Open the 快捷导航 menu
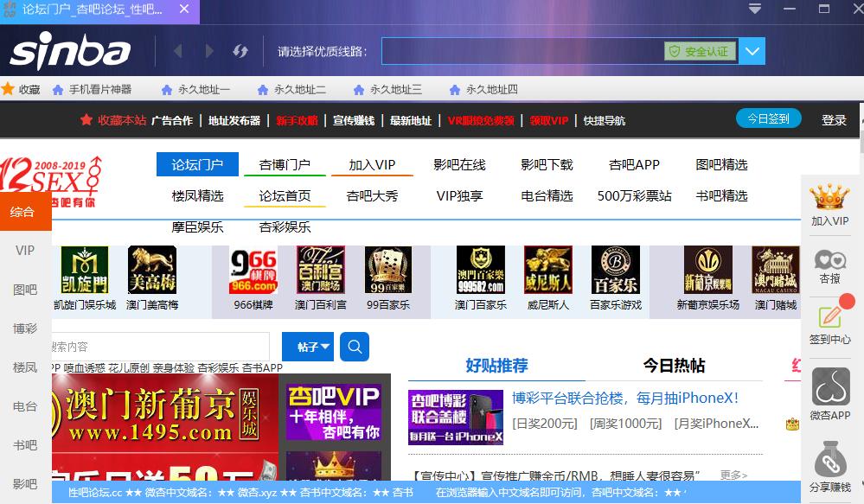864x504 pixels. [x=605, y=121]
